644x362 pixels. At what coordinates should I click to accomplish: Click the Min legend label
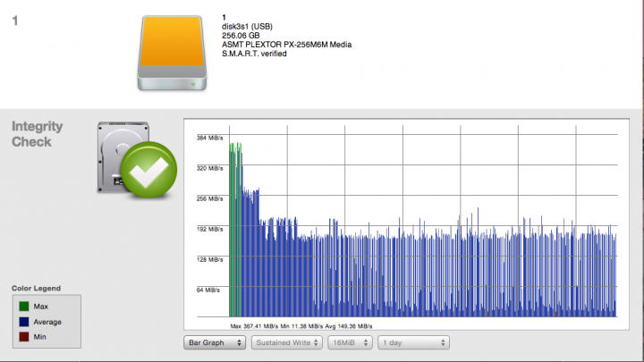(39, 337)
